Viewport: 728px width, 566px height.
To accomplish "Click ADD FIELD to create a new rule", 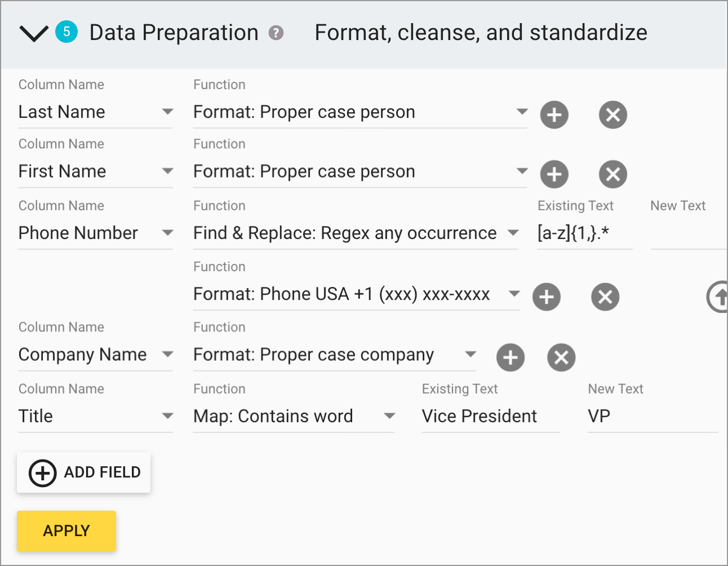I will pos(83,472).
